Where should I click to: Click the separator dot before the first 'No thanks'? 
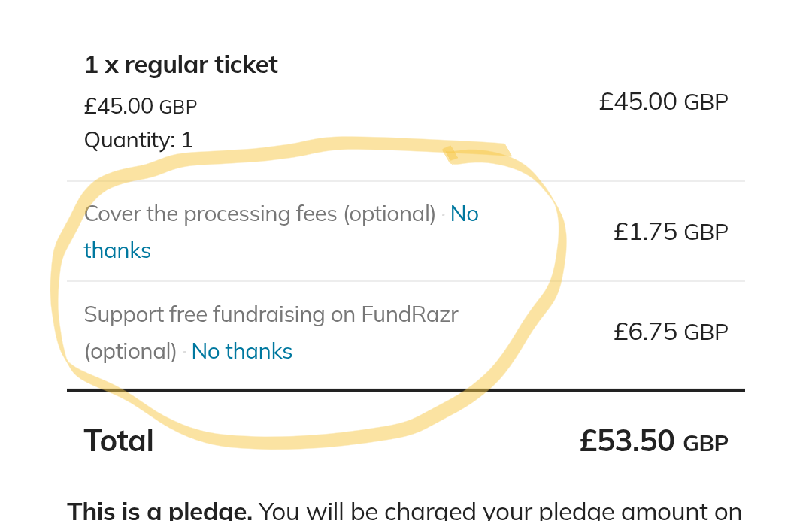(x=442, y=214)
